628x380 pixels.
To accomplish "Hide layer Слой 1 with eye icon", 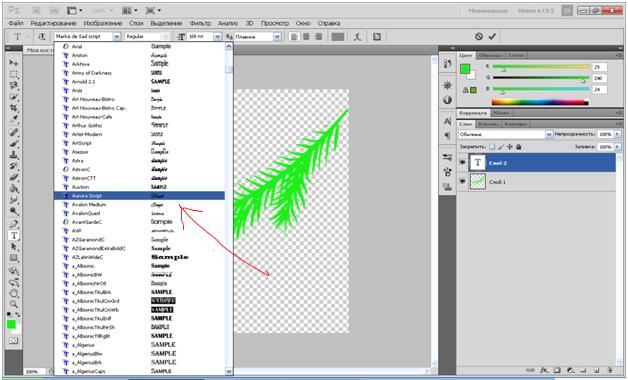I will (462, 181).
